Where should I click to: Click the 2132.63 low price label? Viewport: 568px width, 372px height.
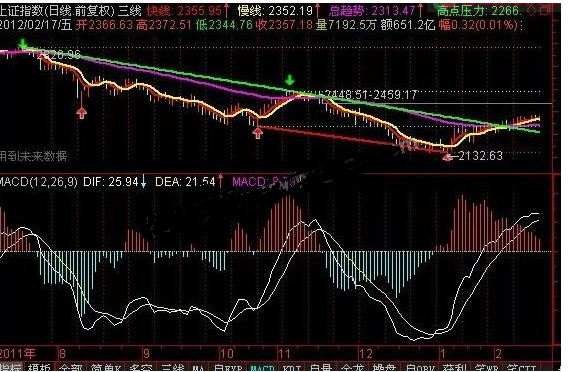point(480,156)
